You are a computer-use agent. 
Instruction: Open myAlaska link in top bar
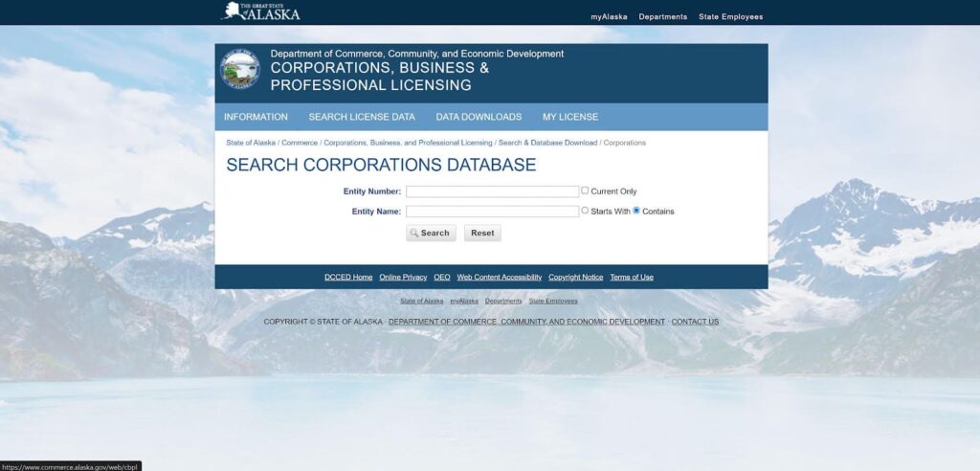(609, 16)
